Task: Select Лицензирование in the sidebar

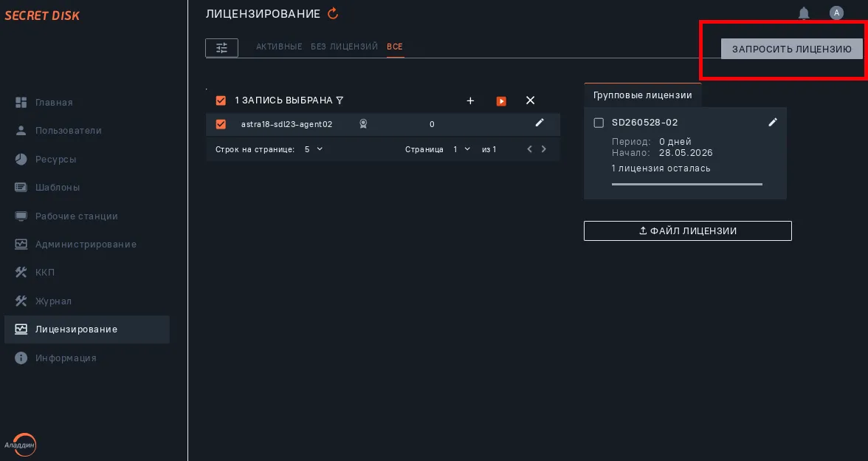Action: [x=87, y=329]
